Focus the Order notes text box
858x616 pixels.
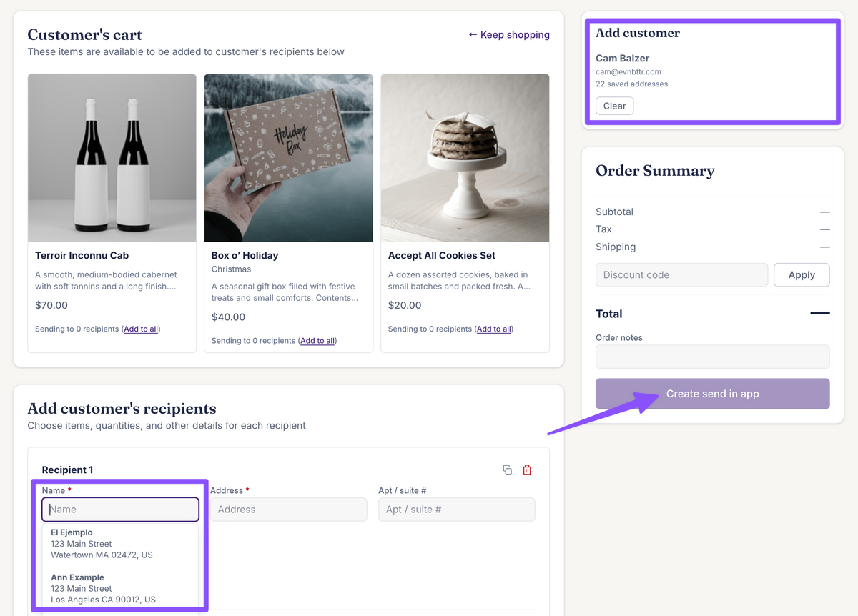pos(712,357)
